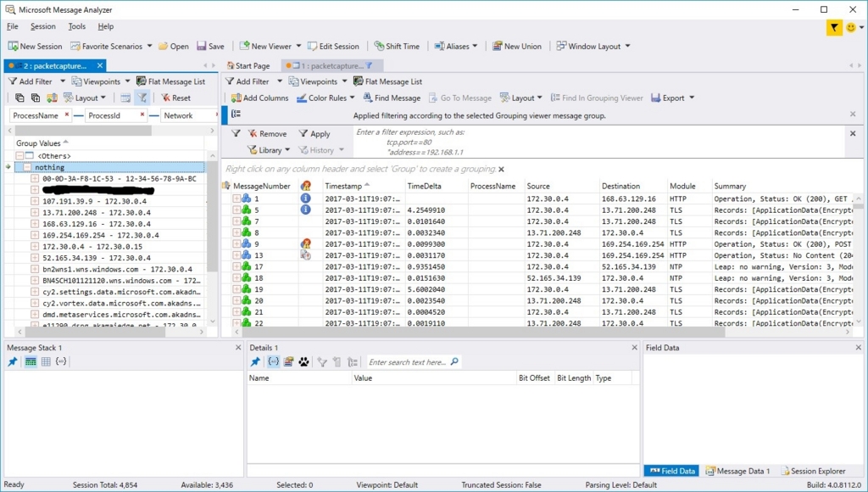
Task: Remove the ProcessName group with its red x
Action: click(67, 115)
